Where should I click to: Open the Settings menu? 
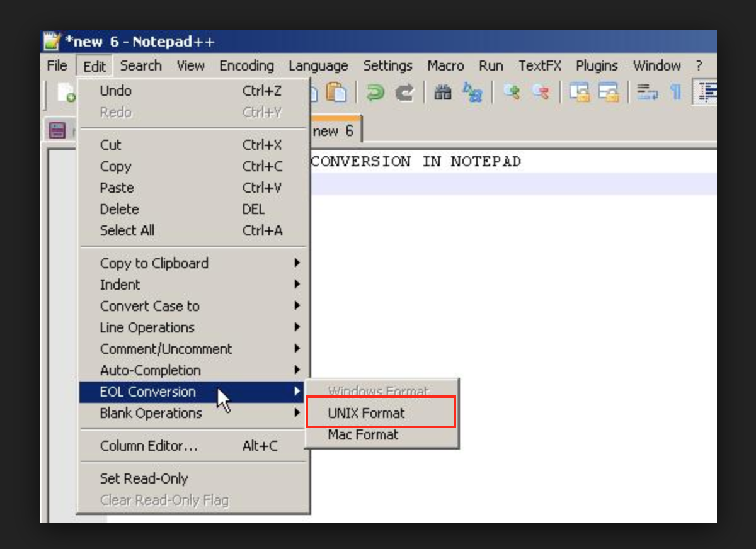(x=387, y=65)
